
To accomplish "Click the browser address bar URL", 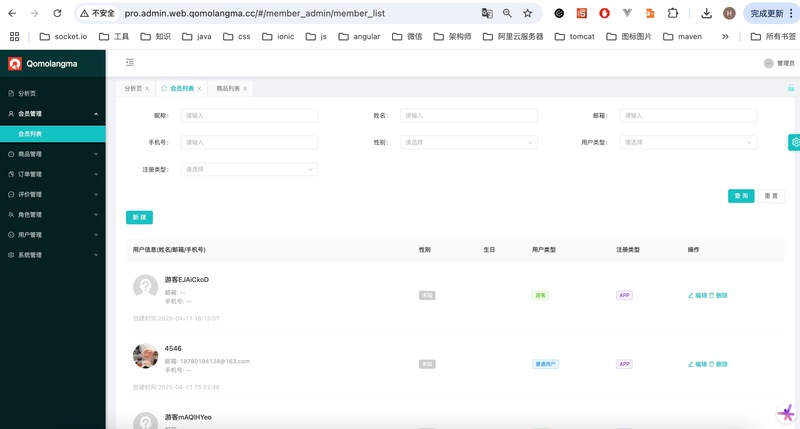I will coord(255,13).
